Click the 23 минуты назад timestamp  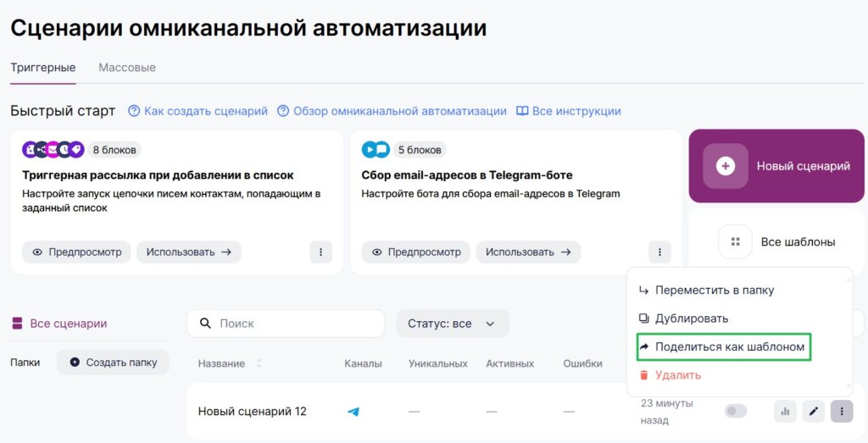tap(667, 412)
